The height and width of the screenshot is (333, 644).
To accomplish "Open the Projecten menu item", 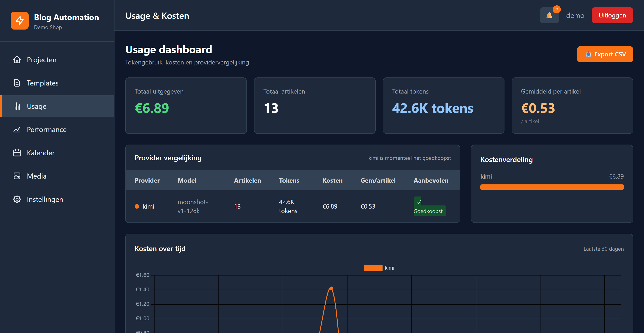I will 57,60.
